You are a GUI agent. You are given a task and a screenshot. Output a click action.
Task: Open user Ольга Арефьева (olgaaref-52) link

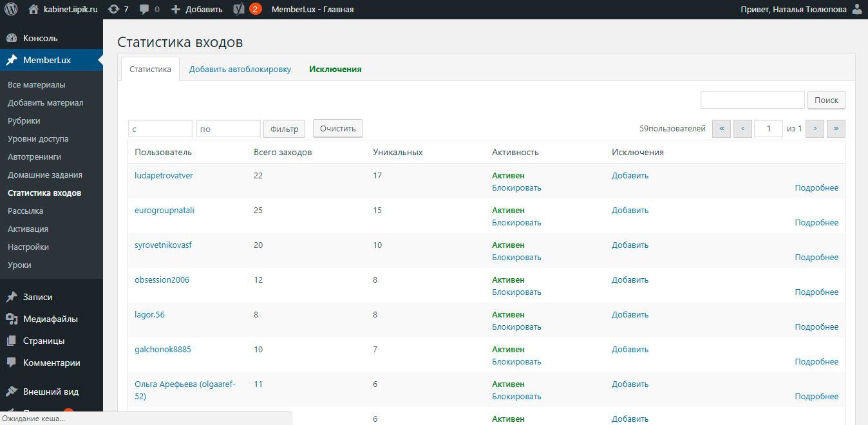coord(185,390)
